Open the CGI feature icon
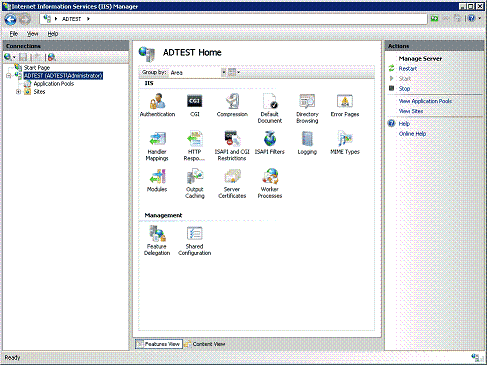The height and width of the screenshot is (365, 487). coord(194,105)
